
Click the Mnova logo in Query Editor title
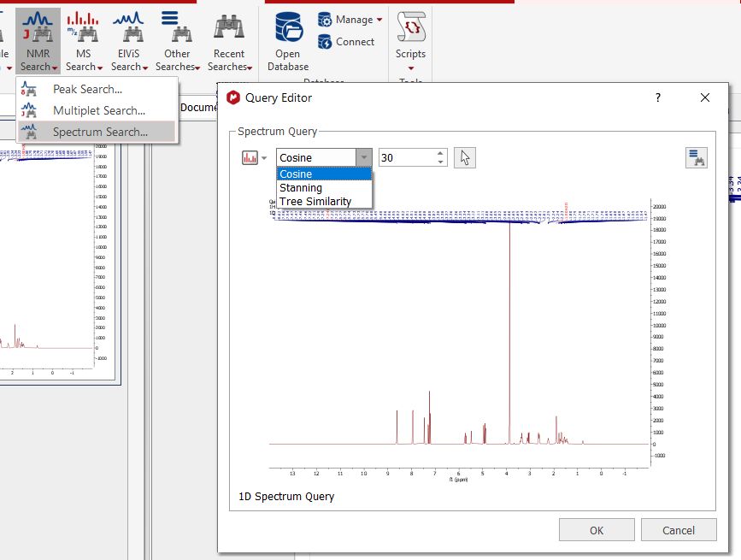(233, 97)
